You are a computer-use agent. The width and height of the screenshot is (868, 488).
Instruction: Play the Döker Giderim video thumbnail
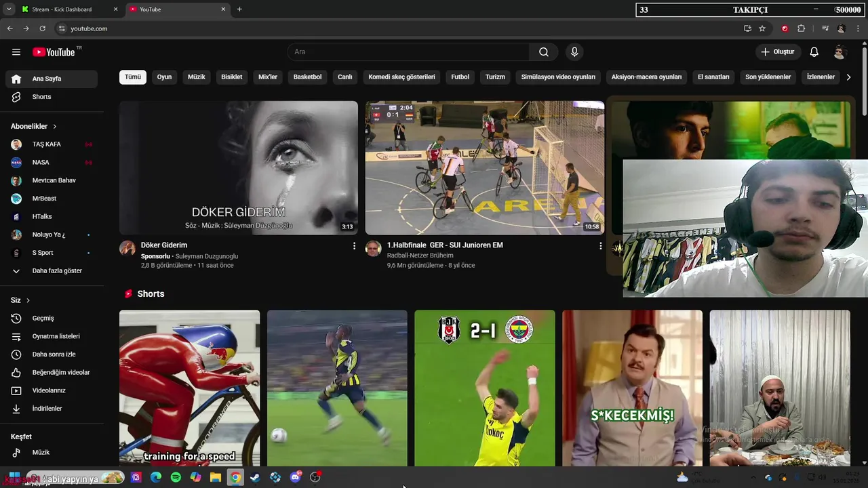(x=239, y=168)
